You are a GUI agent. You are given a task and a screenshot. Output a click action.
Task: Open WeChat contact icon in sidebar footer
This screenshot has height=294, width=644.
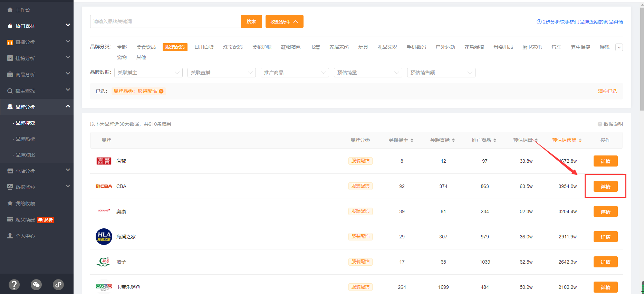coord(36,285)
